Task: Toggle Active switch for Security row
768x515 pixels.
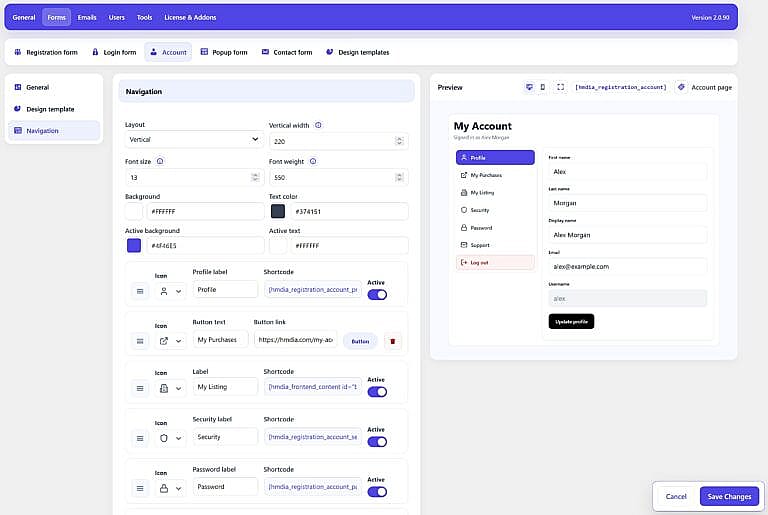Action: pos(377,441)
